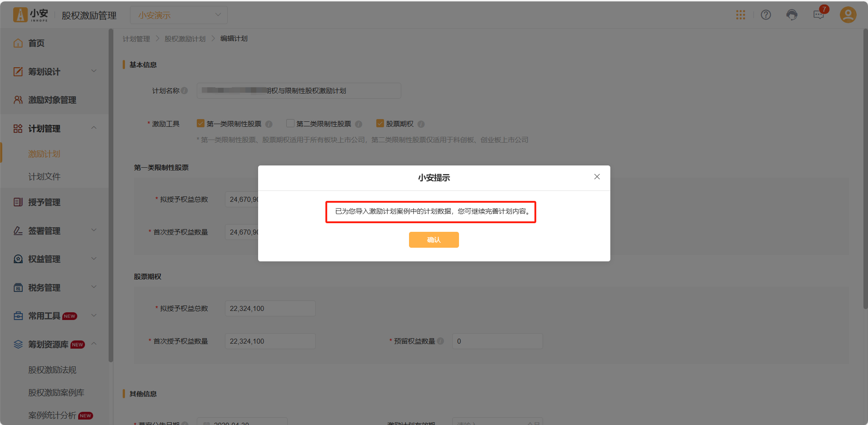Image resolution: width=868 pixels, height=425 pixels.
Task: Click 激励对象管理 menu label
Action: point(52,100)
